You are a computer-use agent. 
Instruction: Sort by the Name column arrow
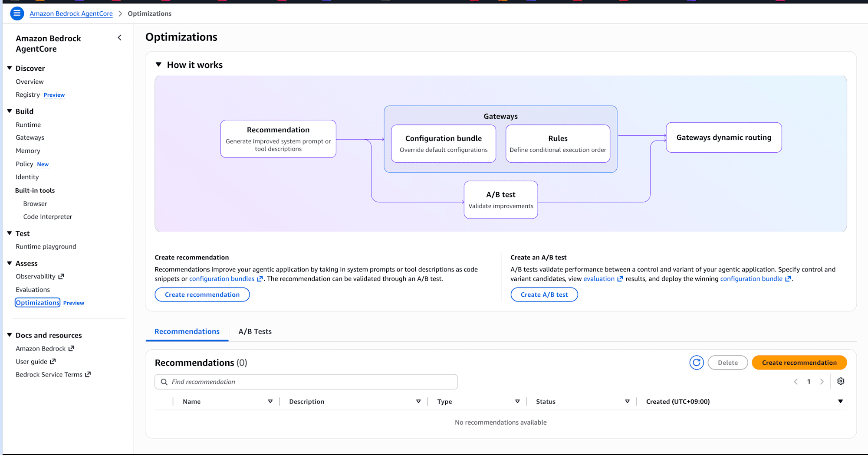[270, 402]
